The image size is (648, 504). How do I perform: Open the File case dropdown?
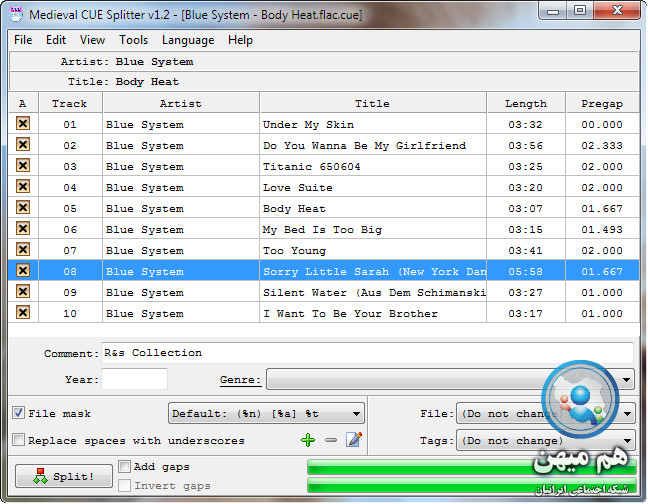pos(545,414)
